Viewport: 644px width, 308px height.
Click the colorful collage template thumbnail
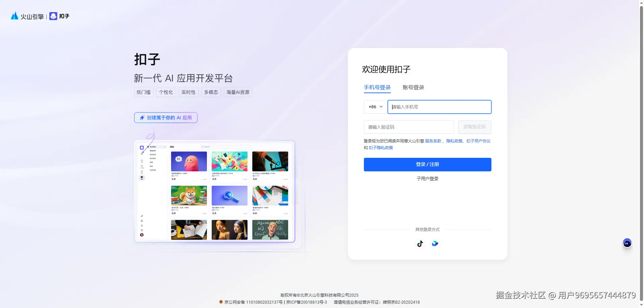[229, 162]
